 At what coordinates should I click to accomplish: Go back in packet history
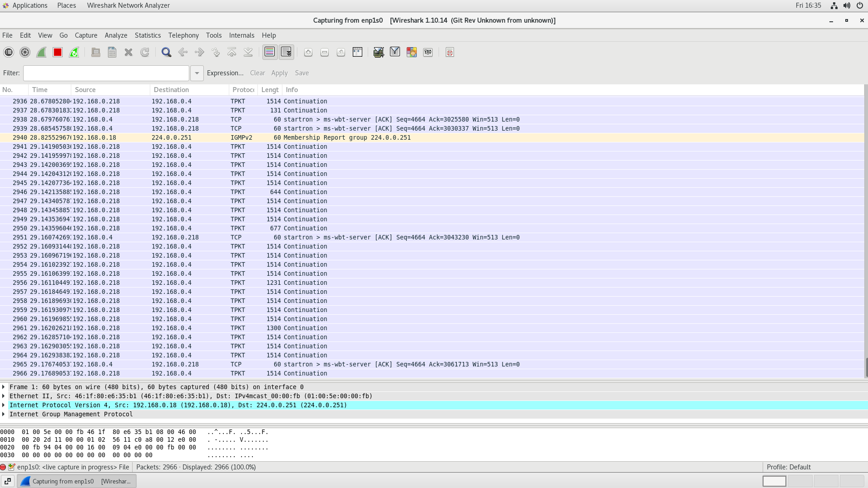coord(183,52)
